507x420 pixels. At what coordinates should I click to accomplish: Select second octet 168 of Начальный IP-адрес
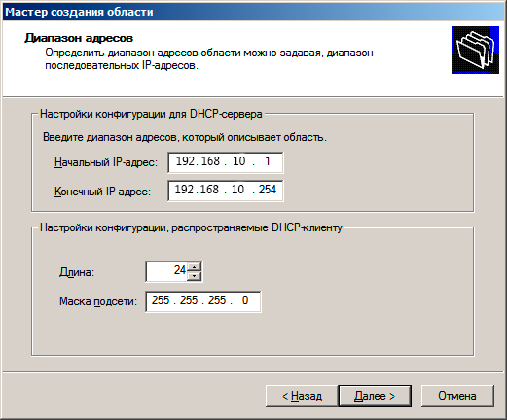[210, 161]
